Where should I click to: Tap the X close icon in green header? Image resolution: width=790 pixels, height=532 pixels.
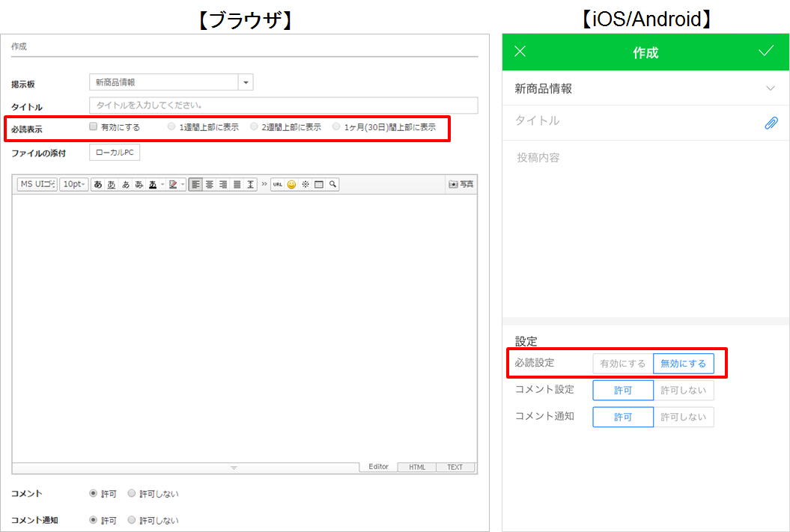click(520, 52)
